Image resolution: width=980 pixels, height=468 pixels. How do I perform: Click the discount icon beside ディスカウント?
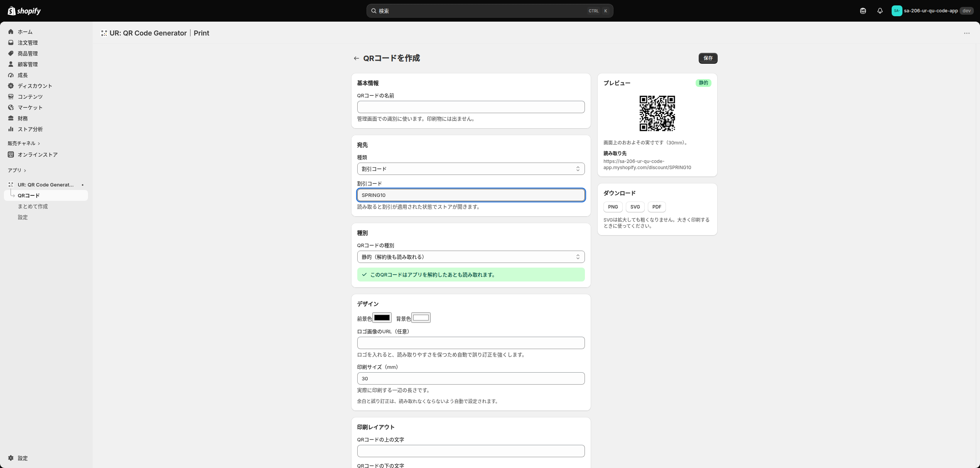[11, 86]
